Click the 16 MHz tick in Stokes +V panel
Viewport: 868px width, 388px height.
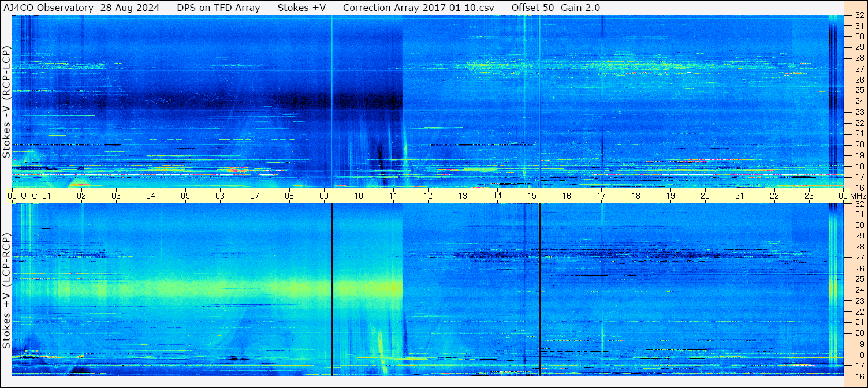(859, 376)
